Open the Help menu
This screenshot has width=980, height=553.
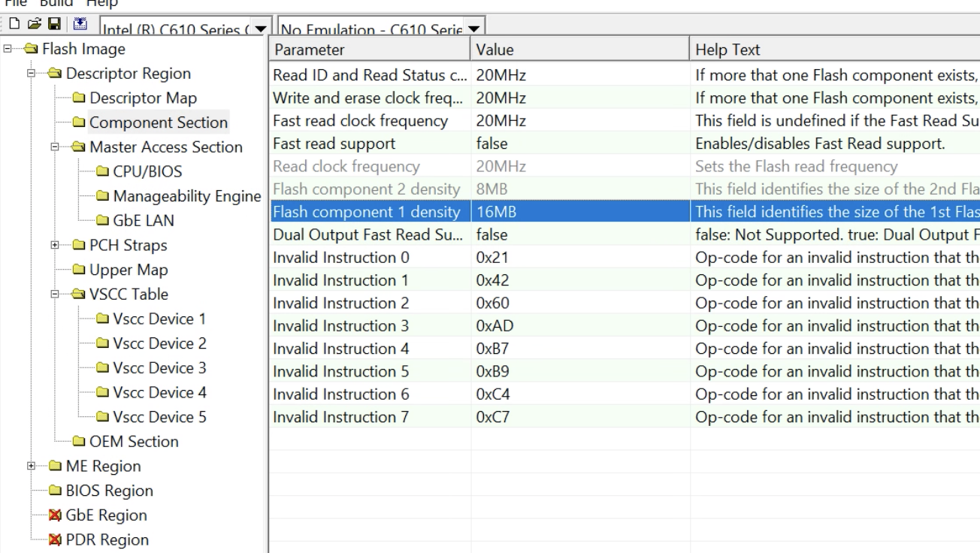101,3
